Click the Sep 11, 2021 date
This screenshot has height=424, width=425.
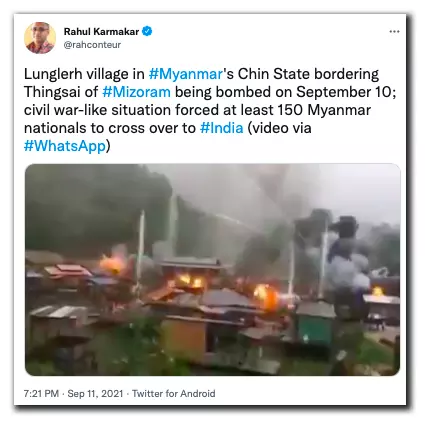tap(95, 394)
